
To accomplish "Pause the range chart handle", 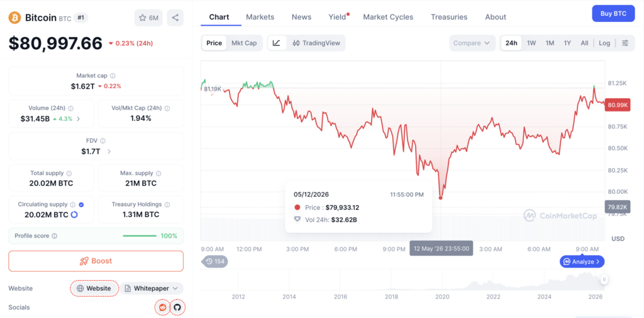I will [604, 280].
